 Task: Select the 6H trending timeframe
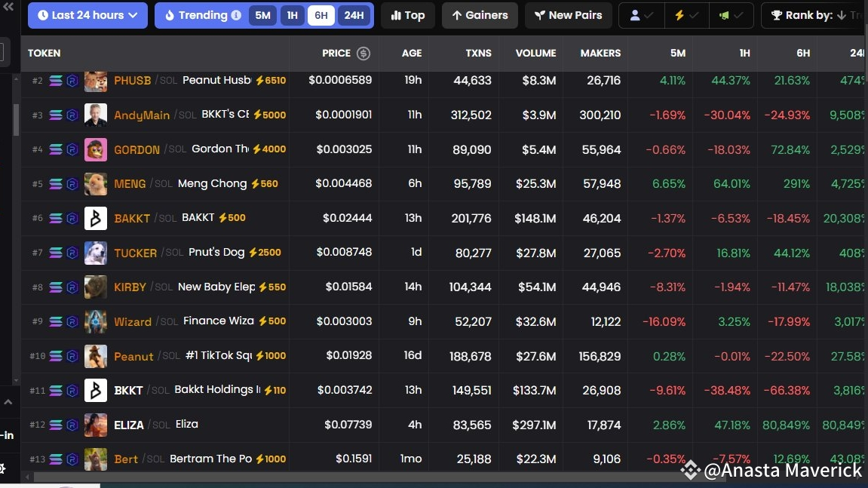(321, 15)
